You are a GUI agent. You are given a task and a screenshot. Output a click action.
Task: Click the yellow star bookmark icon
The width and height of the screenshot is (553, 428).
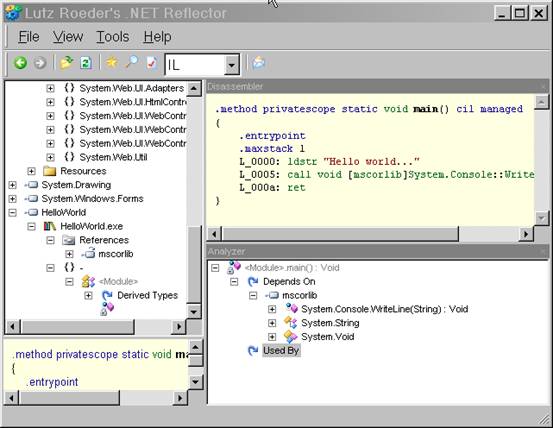[112, 62]
